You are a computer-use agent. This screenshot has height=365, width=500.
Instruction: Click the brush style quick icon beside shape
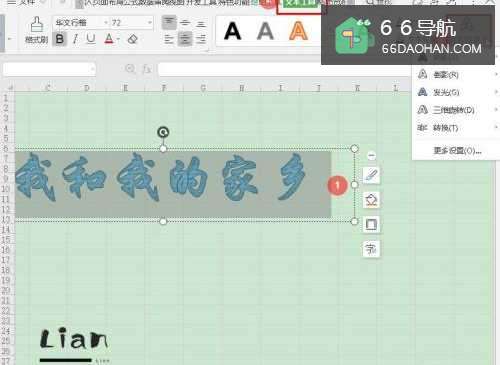(x=371, y=175)
